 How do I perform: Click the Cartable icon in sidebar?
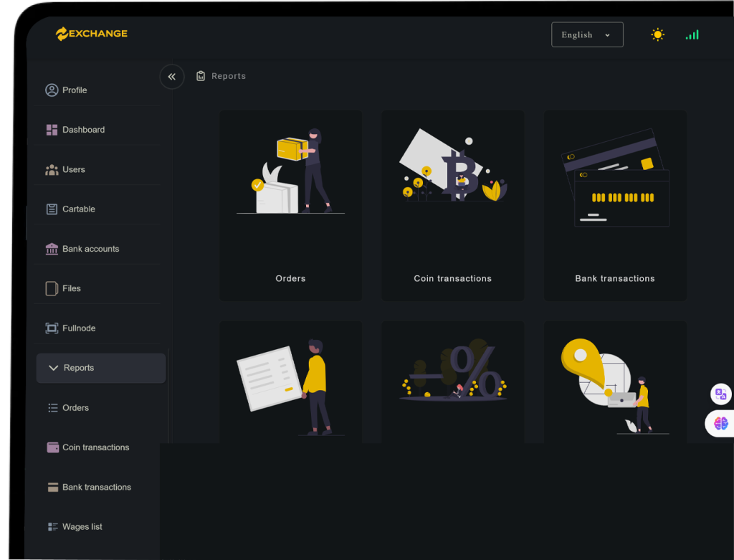(x=52, y=209)
